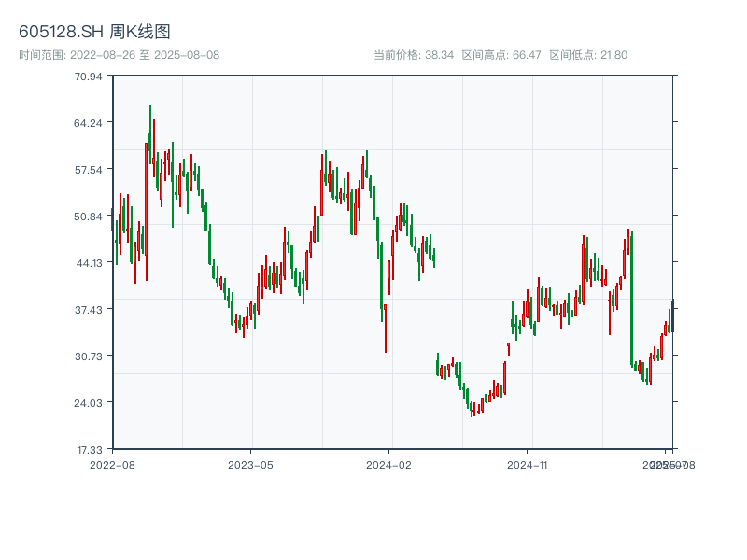This screenshot has width=747, height=560.
Task: Click the 区间低点 21.80 label
Action: click(588, 55)
